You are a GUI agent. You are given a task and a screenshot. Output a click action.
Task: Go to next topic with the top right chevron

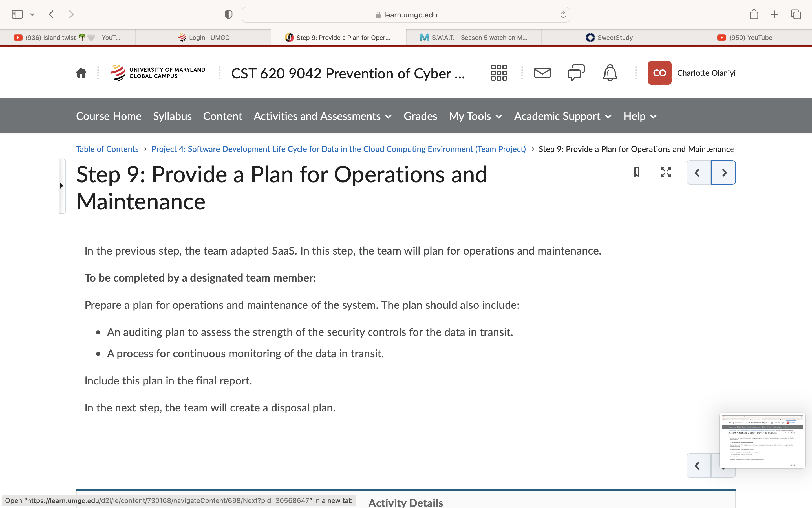click(723, 172)
